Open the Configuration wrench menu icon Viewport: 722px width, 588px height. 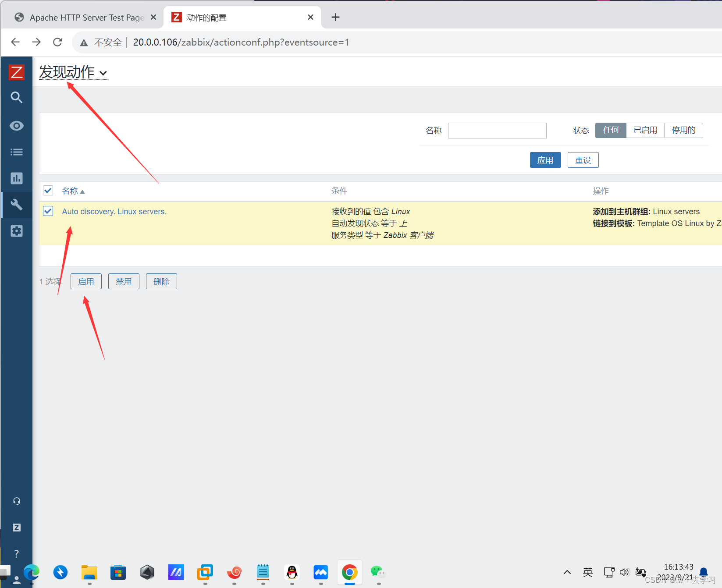17,205
